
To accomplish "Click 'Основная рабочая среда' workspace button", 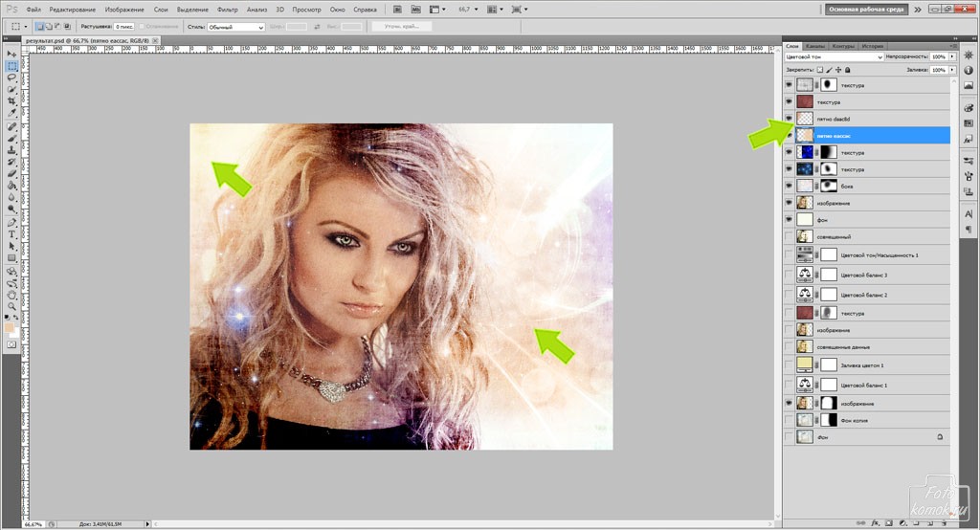I will tap(867, 10).
